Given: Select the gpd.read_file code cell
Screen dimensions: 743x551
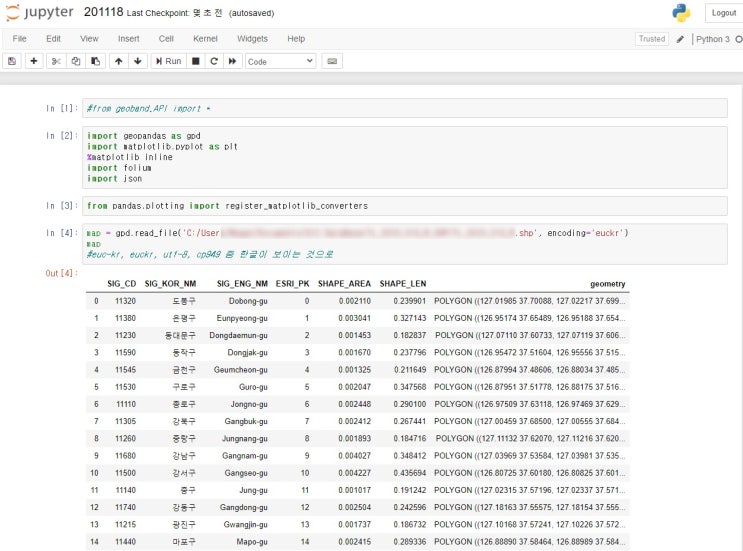Looking at the screenshot, I should (x=405, y=244).
